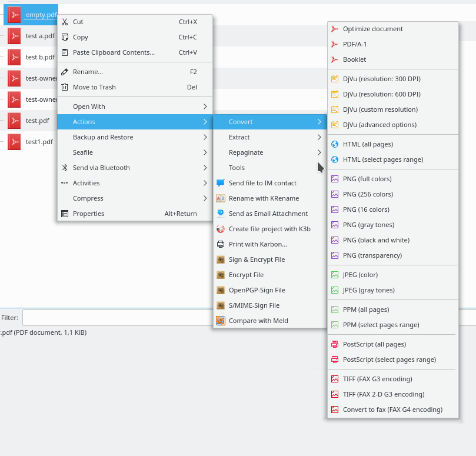Select JPEG (gray tones) option
Image resolution: width=476 pixels, height=456 pixels.
(x=393, y=290)
